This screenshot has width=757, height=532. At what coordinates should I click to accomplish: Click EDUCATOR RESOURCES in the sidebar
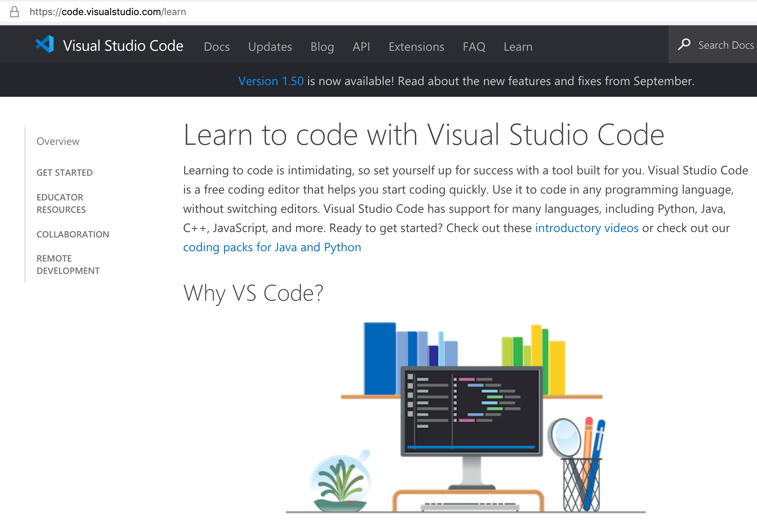click(61, 203)
